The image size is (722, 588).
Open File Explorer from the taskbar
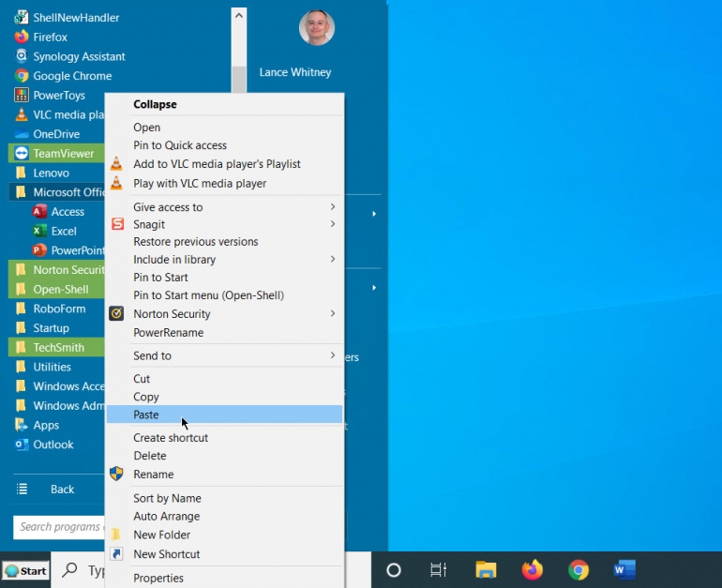tap(485, 569)
